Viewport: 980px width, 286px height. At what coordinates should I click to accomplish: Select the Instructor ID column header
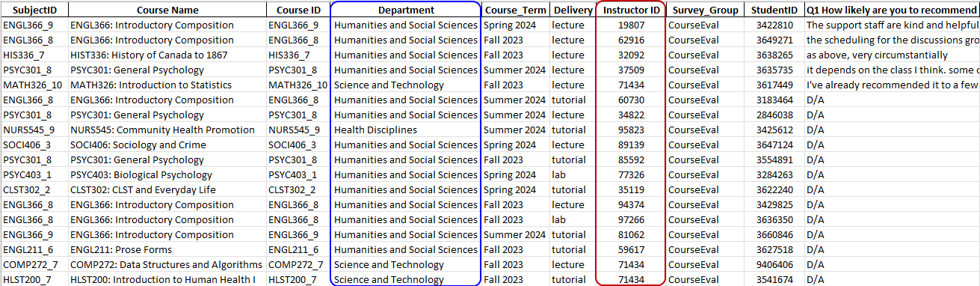click(631, 10)
